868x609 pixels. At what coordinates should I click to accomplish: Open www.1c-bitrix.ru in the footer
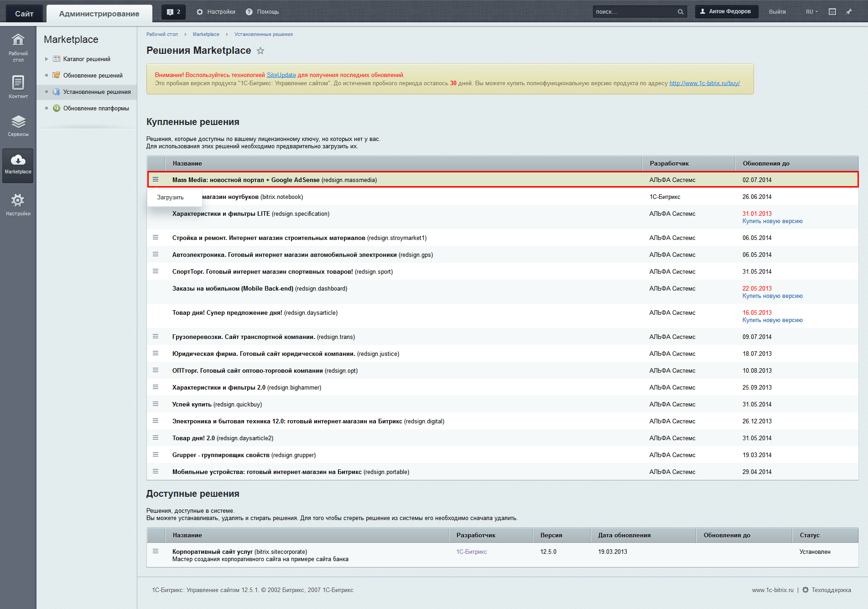tap(773, 590)
